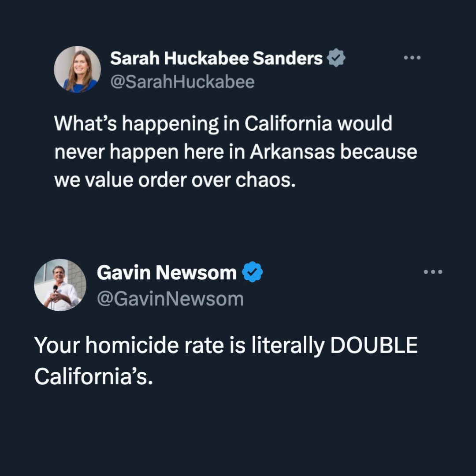Viewport: 476px width, 476px height.
Task: Click the word "homicide" in Newsom's reply
Action: (124, 346)
